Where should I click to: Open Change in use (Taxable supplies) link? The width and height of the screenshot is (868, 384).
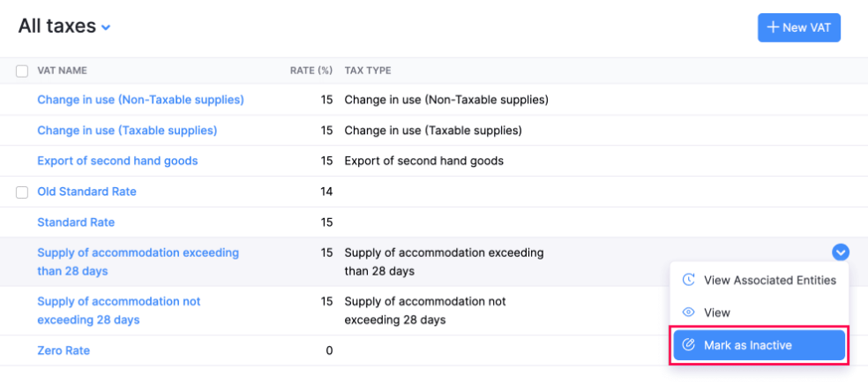(127, 131)
